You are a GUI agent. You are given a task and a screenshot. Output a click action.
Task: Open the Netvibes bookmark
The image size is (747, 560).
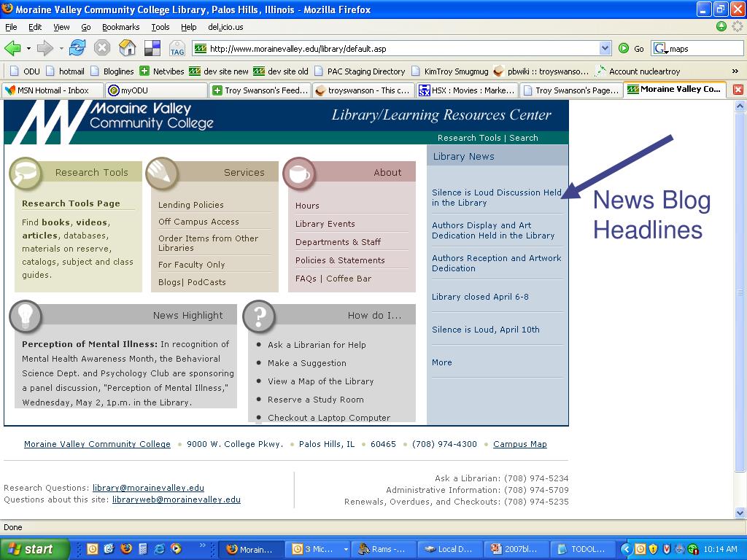pyautogui.click(x=162, y=71)
